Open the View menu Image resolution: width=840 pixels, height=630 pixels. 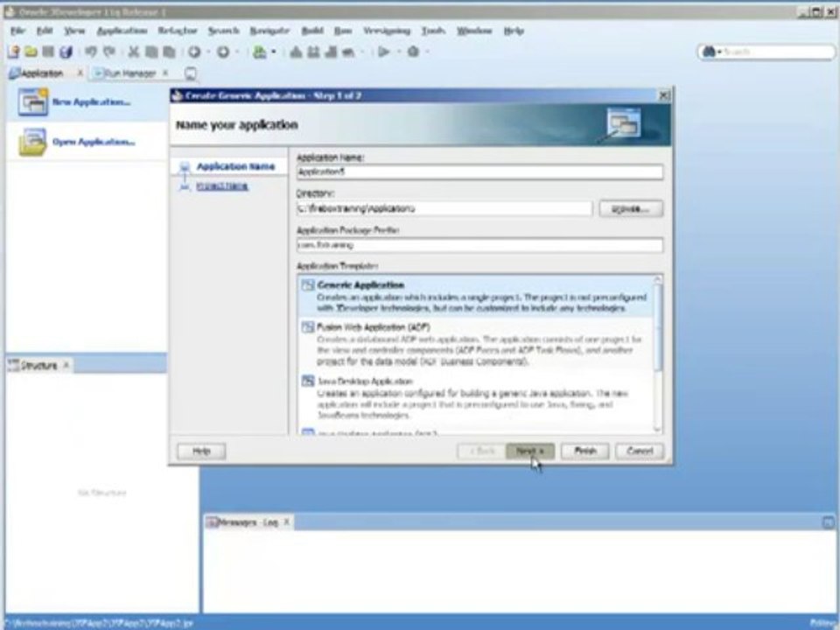point(74,31)
